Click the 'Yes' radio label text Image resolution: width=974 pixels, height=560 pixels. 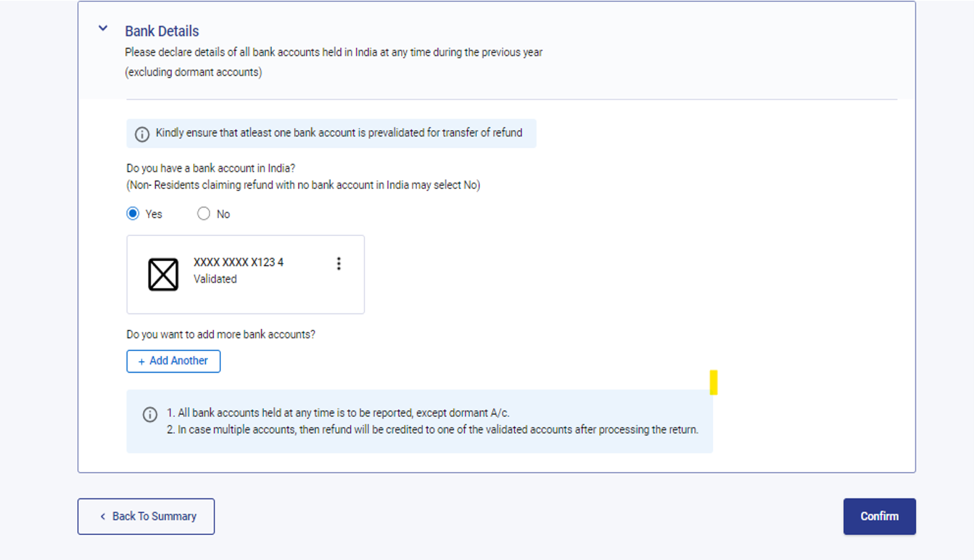coord(154,215)
